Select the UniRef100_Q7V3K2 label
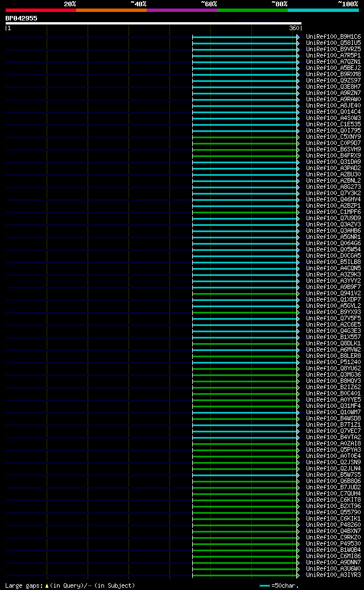 point(333,193)
